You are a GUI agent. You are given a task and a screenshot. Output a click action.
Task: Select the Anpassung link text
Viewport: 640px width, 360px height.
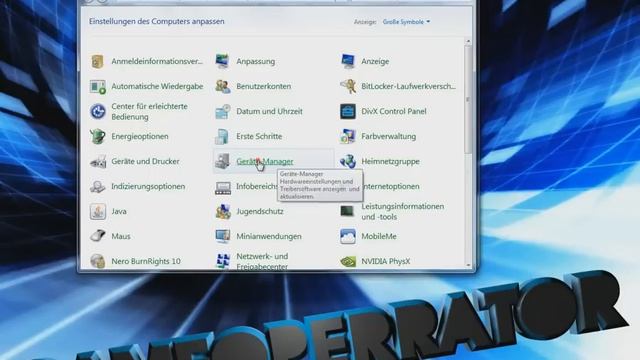click(x=256, y=62)
